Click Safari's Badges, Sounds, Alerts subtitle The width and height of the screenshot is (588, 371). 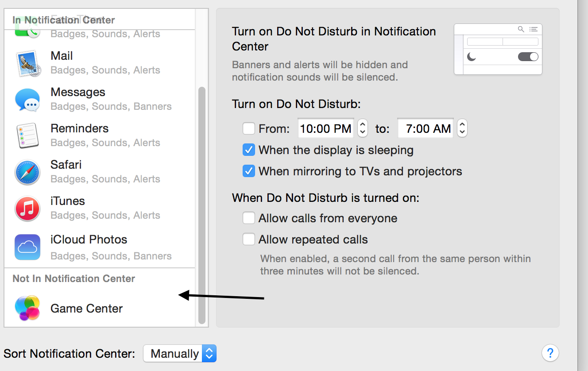[105, 179]
